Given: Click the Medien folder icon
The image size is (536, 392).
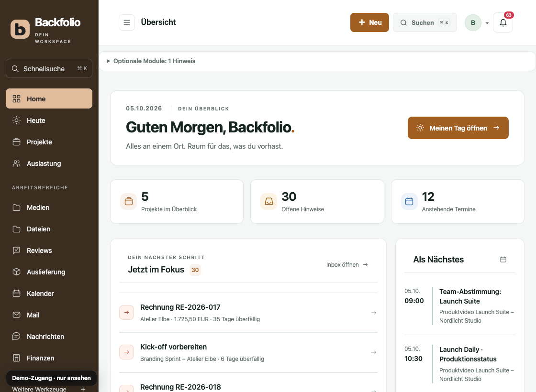Looking at the screenshot, I should click(x=16, y=207).
